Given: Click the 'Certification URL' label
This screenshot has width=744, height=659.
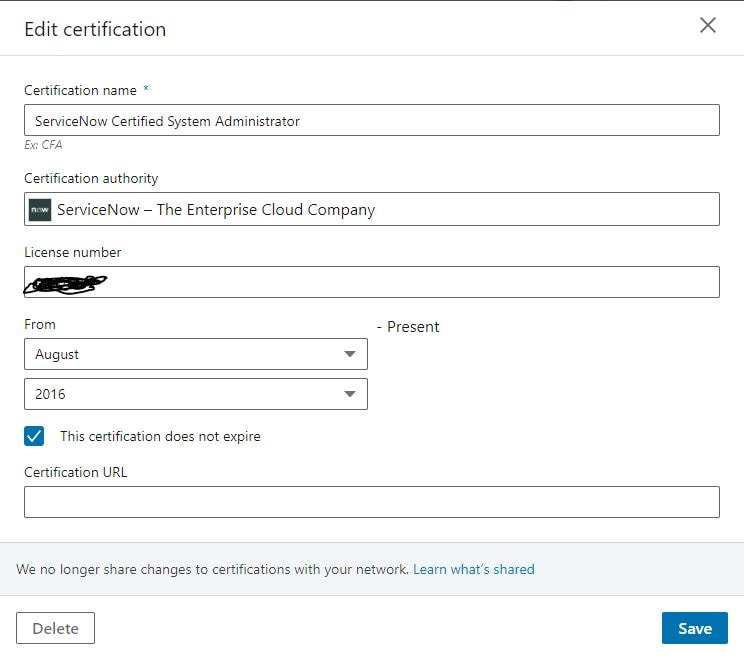Looking at the screenshot, I should point(76,472).
